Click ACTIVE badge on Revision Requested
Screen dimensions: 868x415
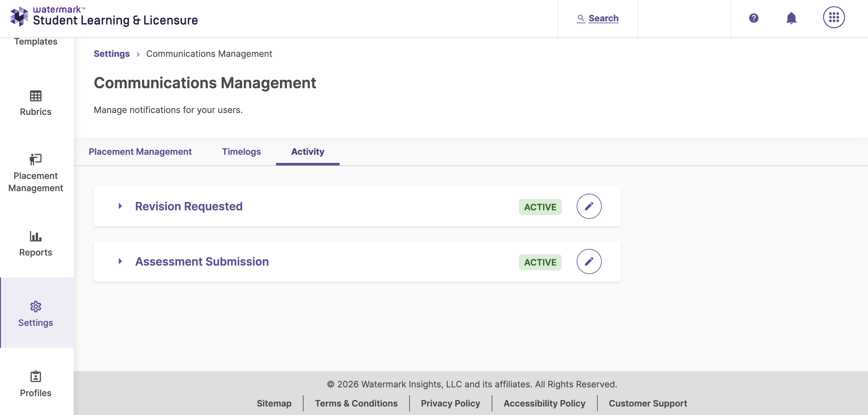pyautogui.click(x=540, y=207)
